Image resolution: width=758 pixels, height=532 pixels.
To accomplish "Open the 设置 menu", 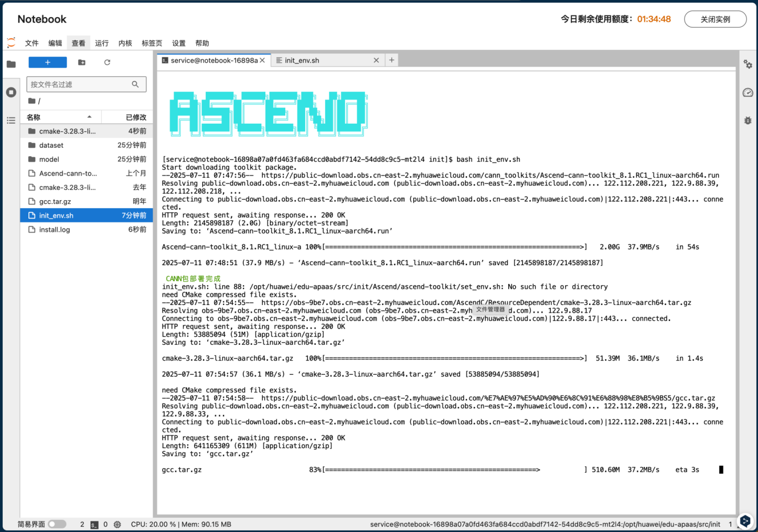I will 179,43.
